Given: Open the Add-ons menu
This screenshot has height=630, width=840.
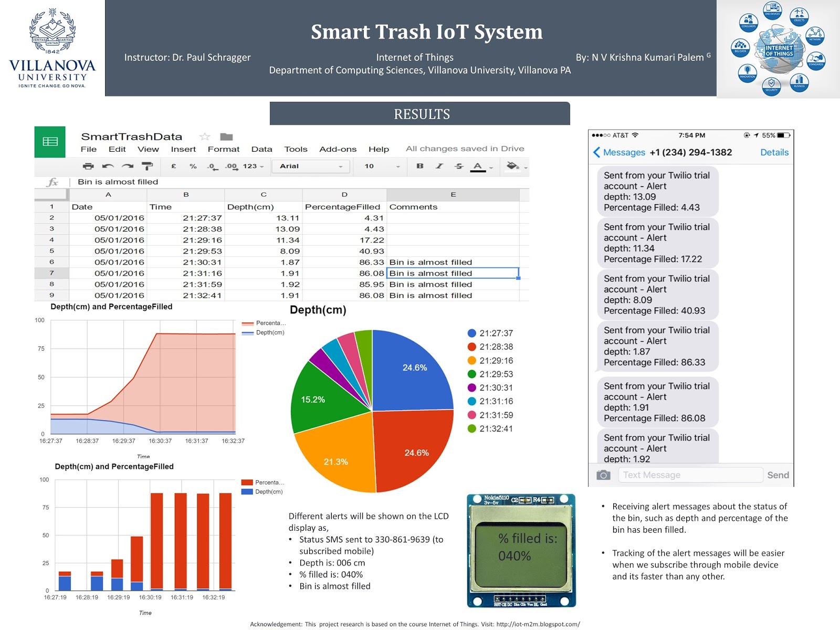Looking at the screenshot, I should [338, 149].
